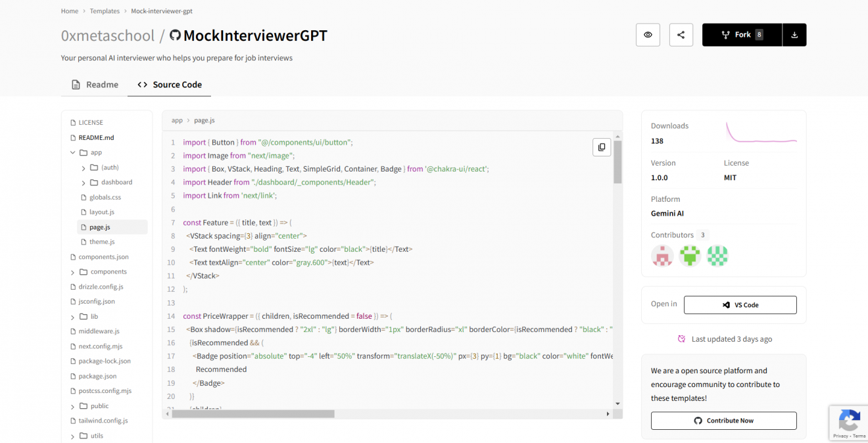Image resolution: width=868 pixels, height=443 pixels.
Task: Fork the MockInterviewerGPT template
Action: pyautogui.click(x=742, y=35)
